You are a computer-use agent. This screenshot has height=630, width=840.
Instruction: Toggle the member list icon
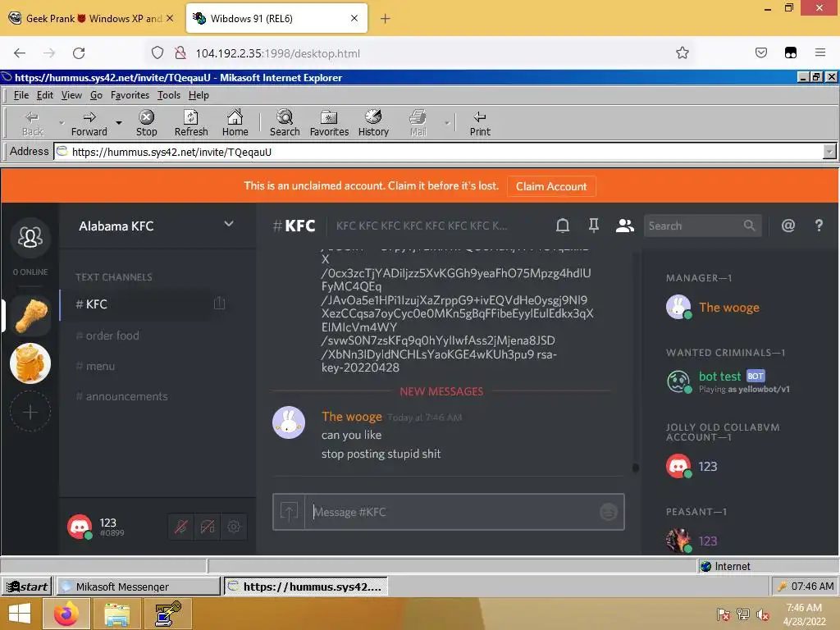click(624, 226)
